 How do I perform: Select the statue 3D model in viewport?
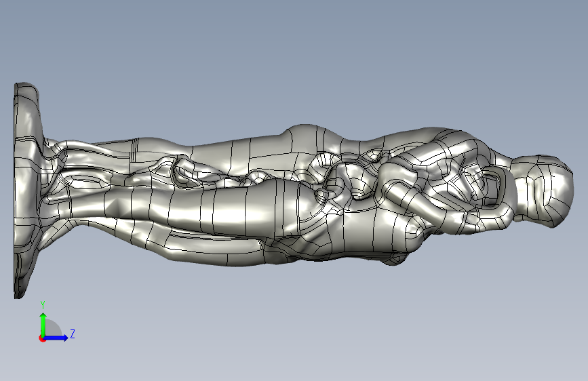(294, 190)
